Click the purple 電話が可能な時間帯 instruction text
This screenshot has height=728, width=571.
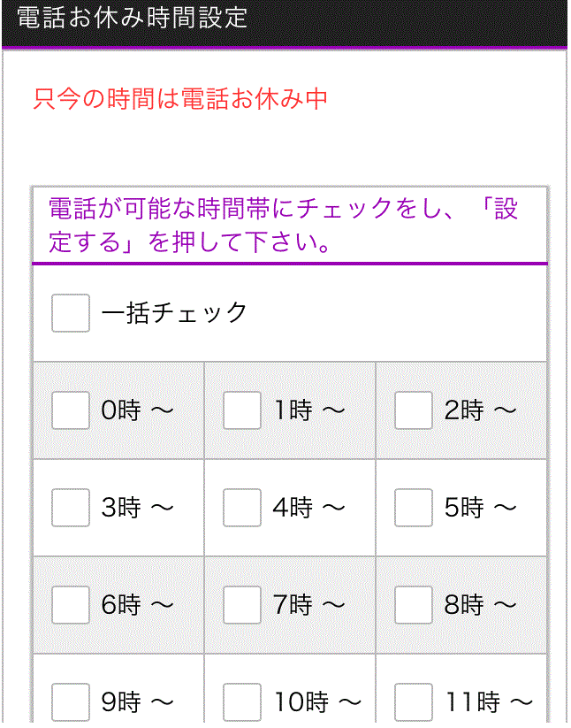283,225
